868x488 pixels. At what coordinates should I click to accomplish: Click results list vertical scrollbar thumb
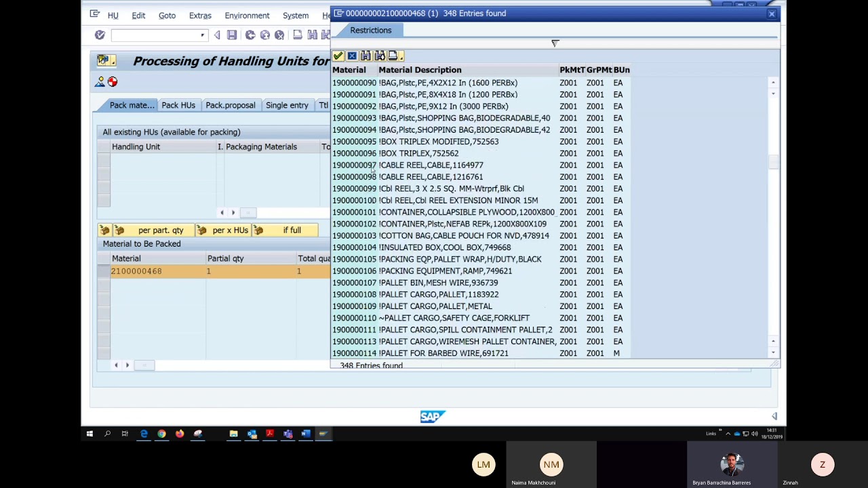pyautogui.click(x=773, y=161)
